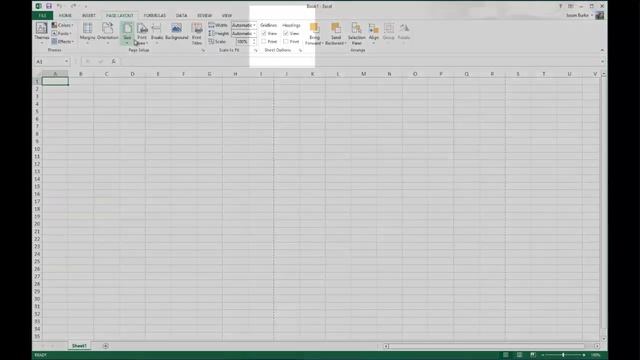Switch to the INSERT tab
The width and height of the screenshot is (640, 360).
point(89,16)
